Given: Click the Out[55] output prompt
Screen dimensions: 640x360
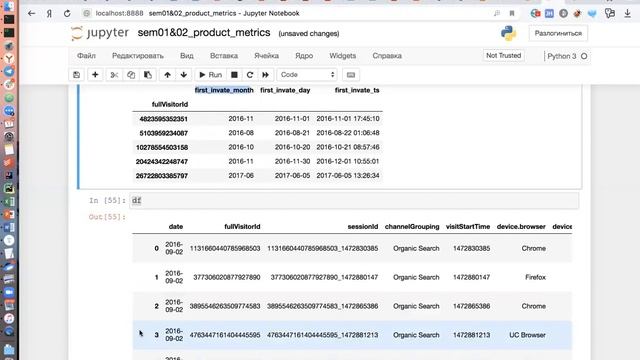Looking at the screenshot, I should [x=107, y=217].
